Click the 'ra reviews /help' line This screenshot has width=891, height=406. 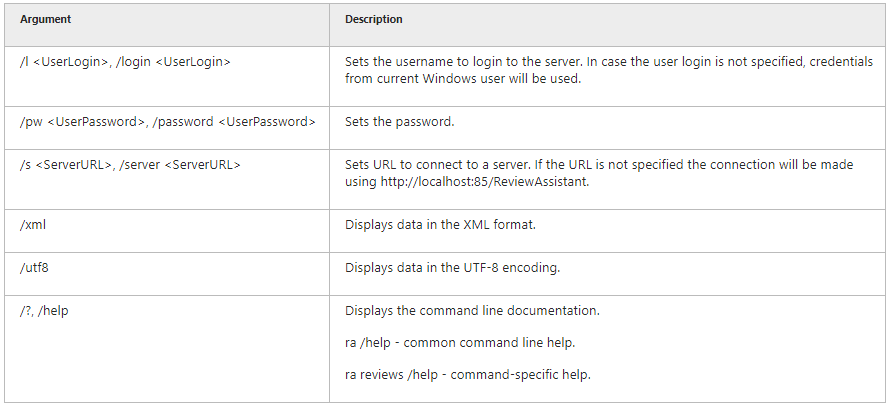468,375
